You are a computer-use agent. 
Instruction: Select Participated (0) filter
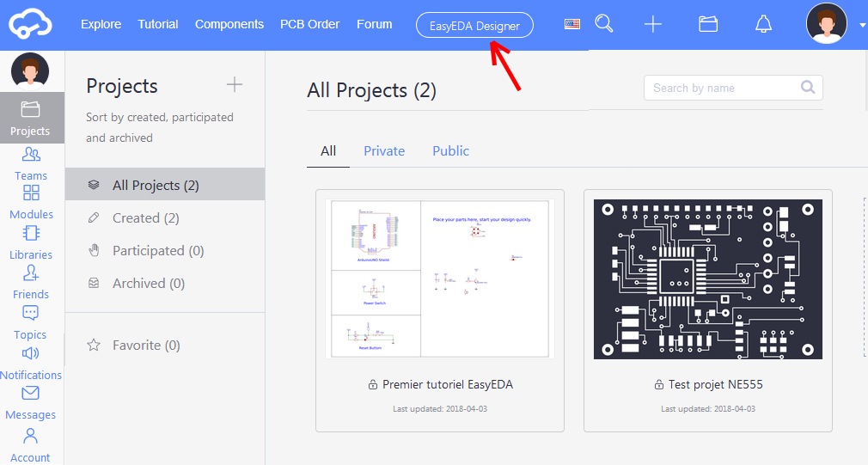[x=165, y=250]
